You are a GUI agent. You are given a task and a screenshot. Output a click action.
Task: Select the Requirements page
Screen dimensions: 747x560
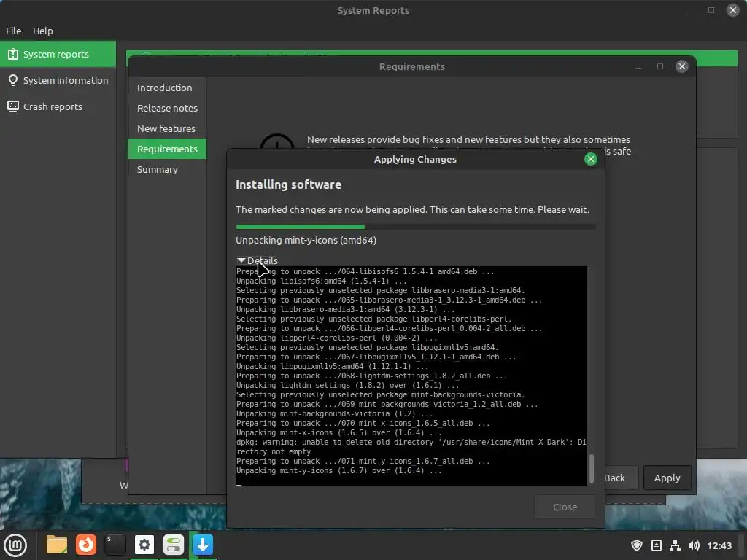point(167,149)
